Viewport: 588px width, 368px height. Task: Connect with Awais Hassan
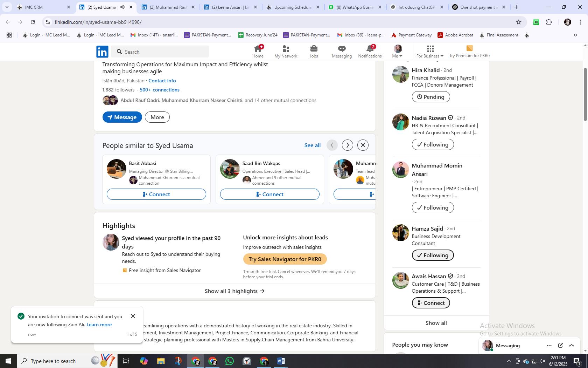click(431, 303)
